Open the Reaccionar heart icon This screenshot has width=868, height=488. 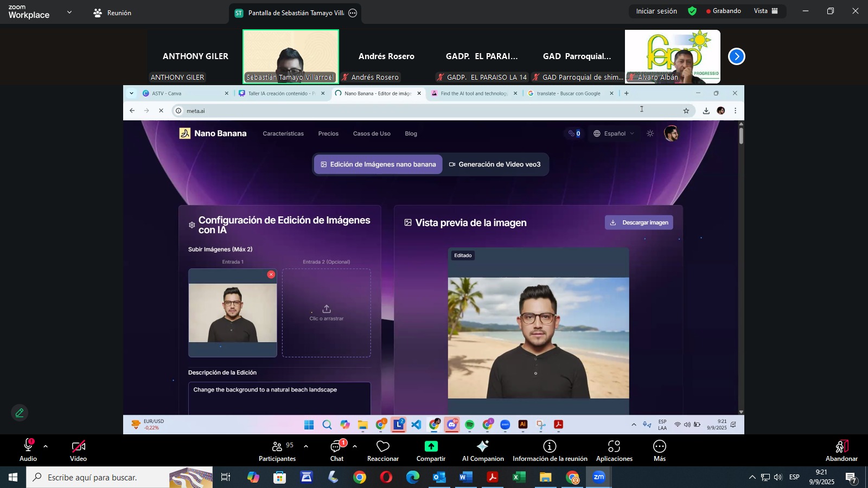click(383, 447)
